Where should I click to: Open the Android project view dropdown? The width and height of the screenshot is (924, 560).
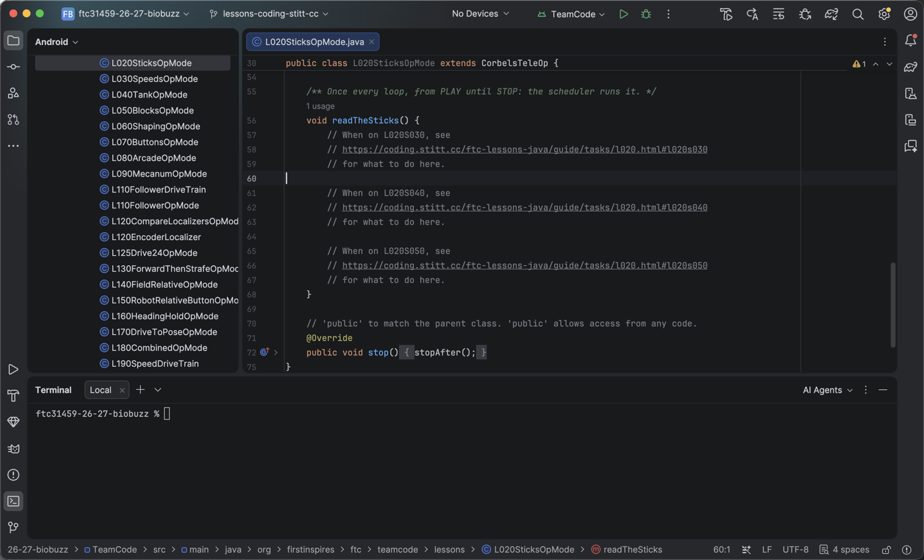(x=57, y=42)
